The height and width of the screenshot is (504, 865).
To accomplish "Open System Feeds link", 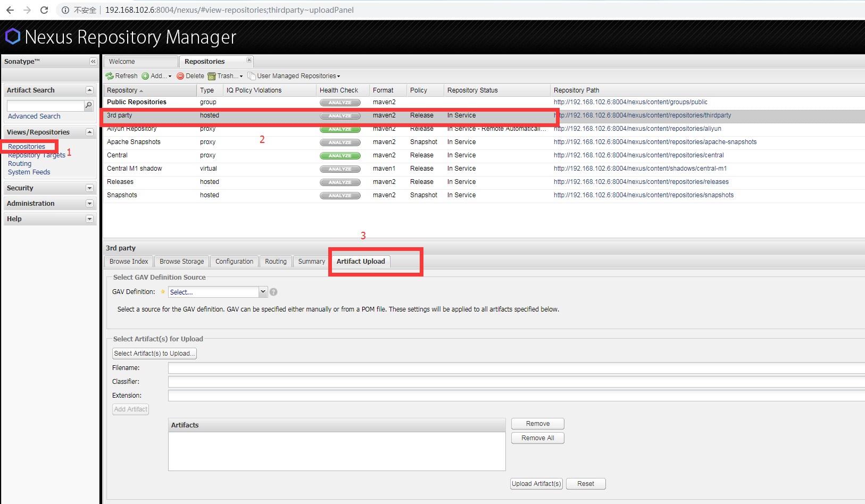I will click(x=29, y=172).
